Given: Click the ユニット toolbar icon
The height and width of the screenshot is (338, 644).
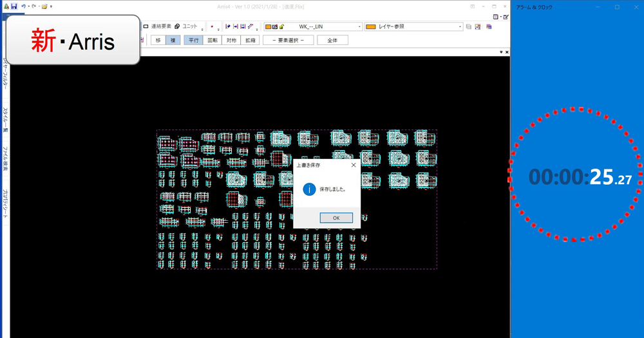Looking at the screenshot, I should coord(177,26).
